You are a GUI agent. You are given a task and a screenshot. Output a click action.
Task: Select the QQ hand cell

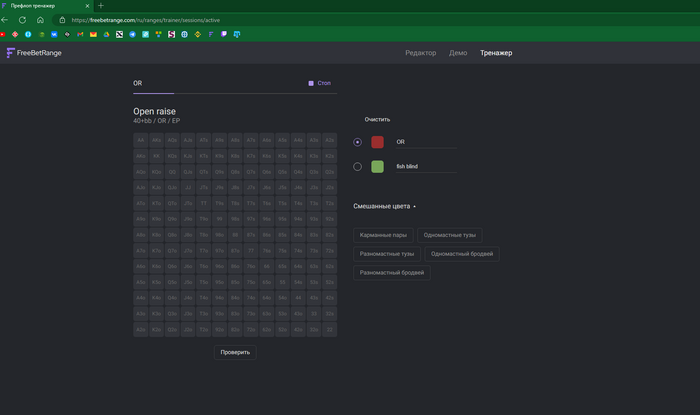click(x=172, y=172)
